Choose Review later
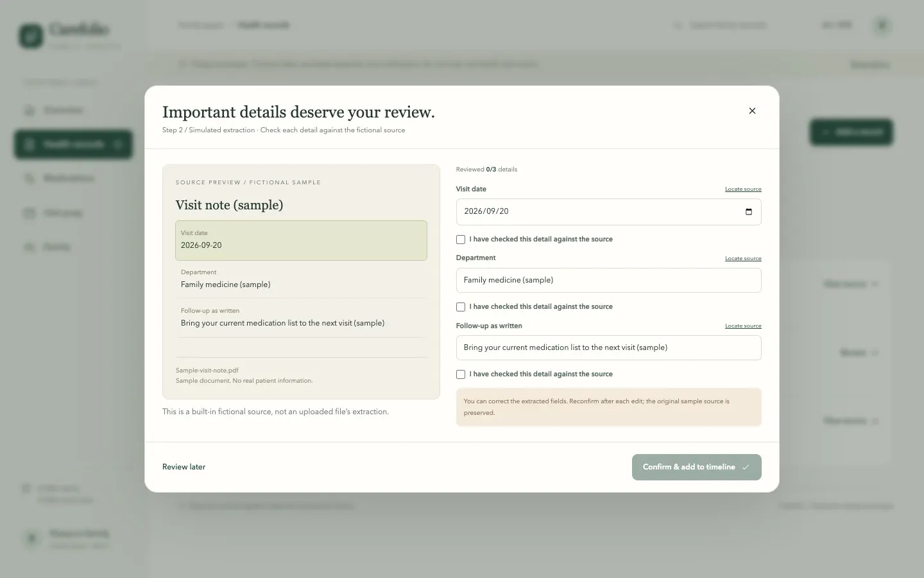Viewport: 924px width, 578px height. tap(184, 468)
